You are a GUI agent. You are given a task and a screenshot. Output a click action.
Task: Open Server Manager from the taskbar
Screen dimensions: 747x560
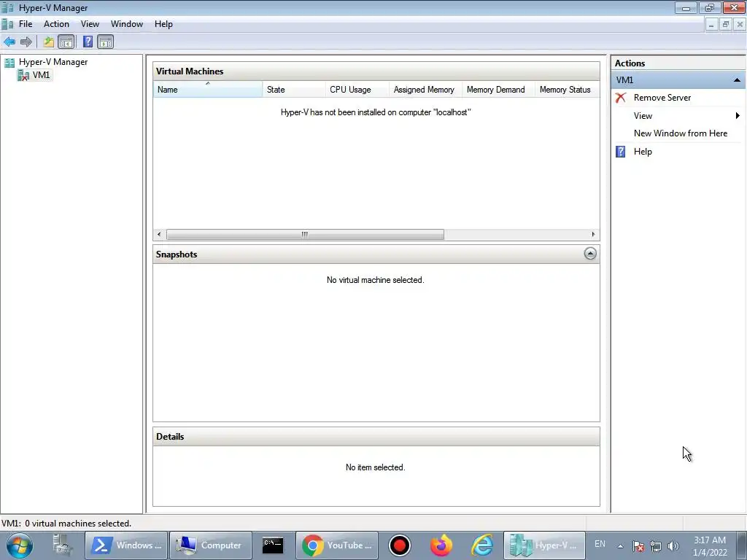coord(63,545)
